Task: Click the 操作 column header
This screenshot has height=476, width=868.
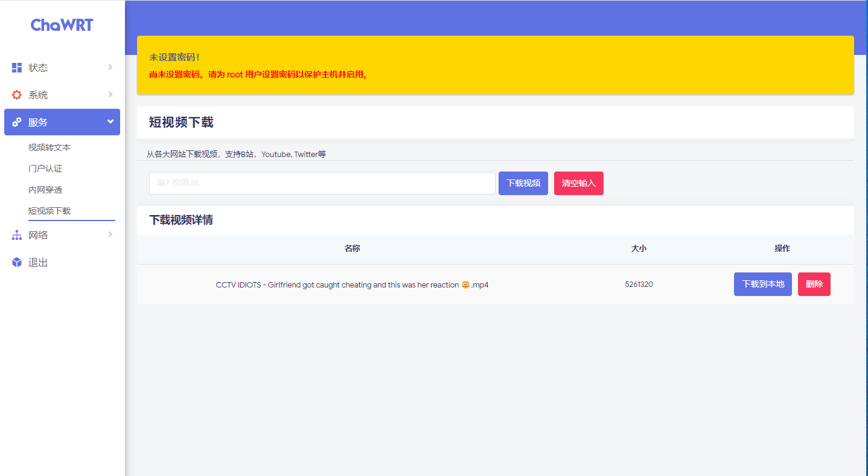Action: point(782,248)
